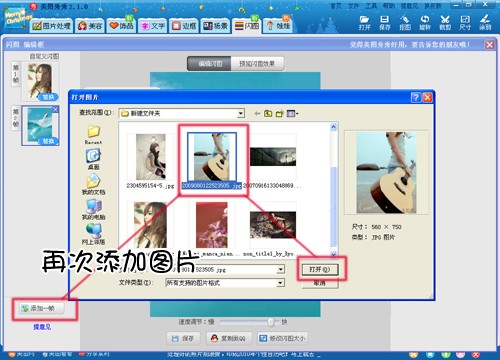Open the Recent places icon
Image resolution: width=500 pixels, height=360 pixels.
(x=93, y=134)
